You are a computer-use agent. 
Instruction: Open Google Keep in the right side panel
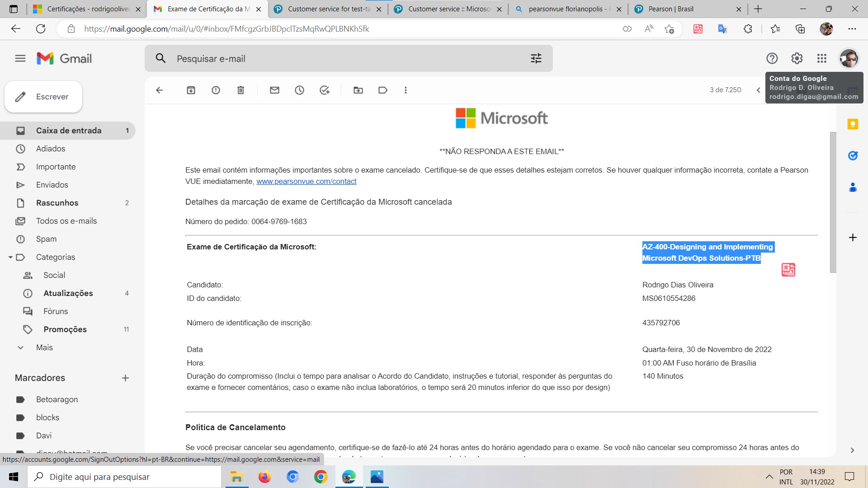(x=853, y=124)
